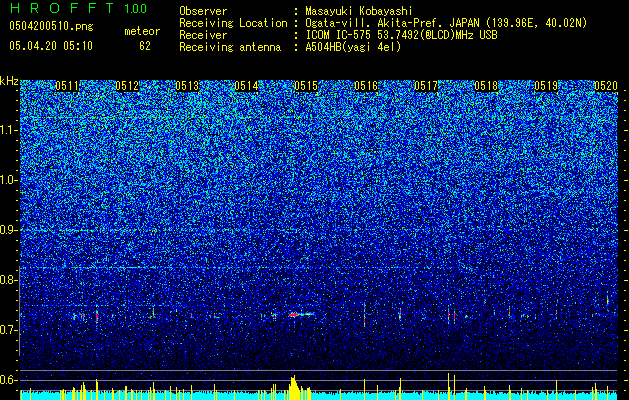Click the 0520 time marker
This screenshot has height=400, width=629.
(x=606, y=86)
